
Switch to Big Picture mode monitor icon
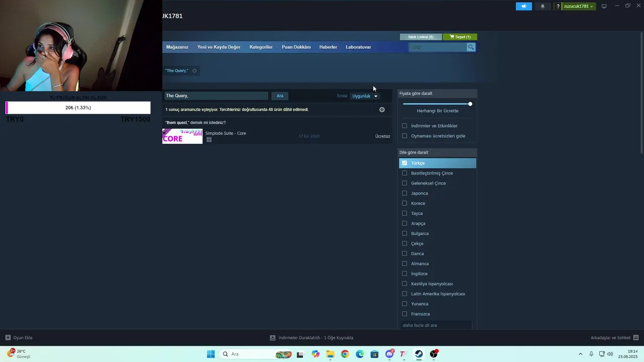click(604, 6)
